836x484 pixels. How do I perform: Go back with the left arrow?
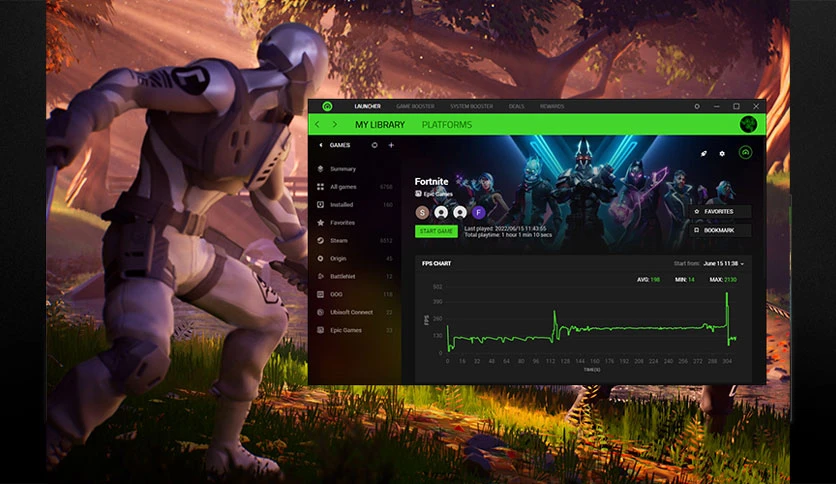[x=317, y=124]
